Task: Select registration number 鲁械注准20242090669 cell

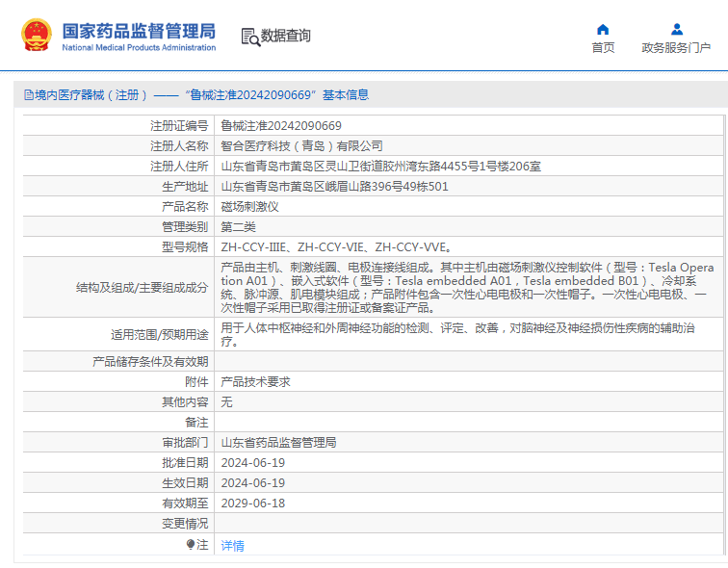Action: coord(281,126)
